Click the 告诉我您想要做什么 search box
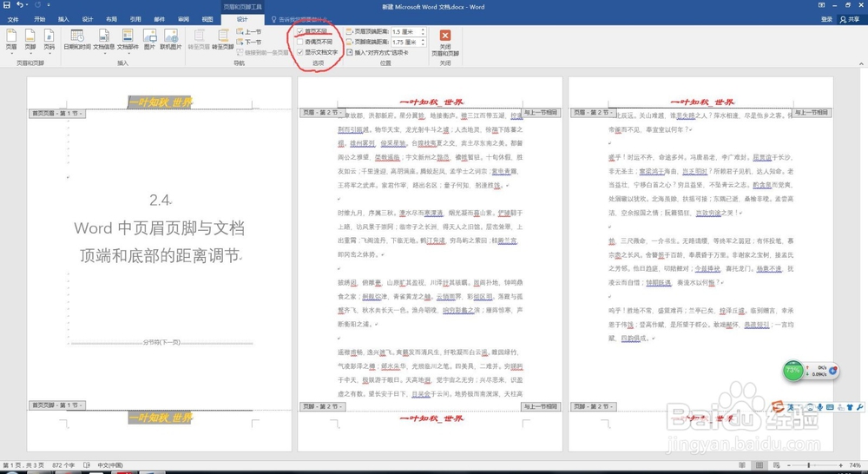This screenshot has height=474, width=868. click(x=302, y=19)
